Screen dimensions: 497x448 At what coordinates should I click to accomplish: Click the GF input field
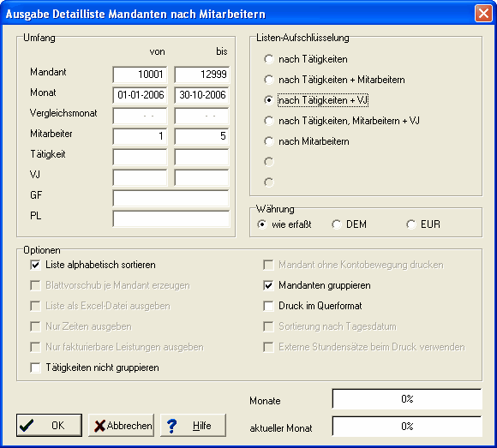(x=171, y=199)
